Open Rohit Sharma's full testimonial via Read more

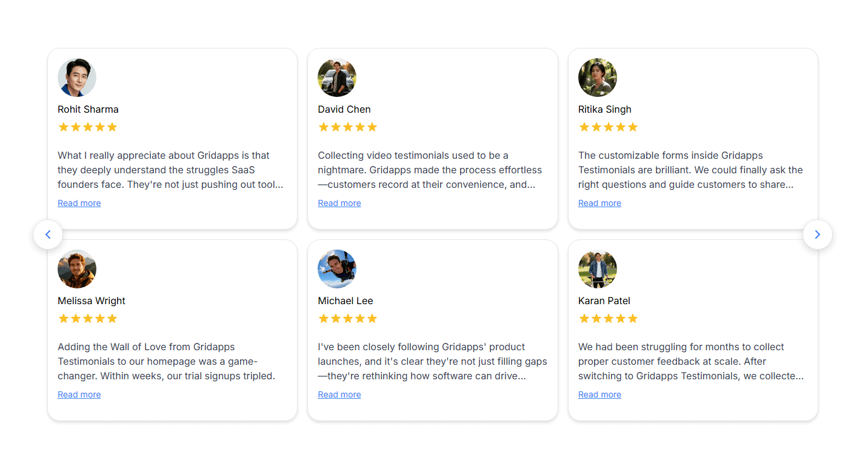[x=79, y=202]
